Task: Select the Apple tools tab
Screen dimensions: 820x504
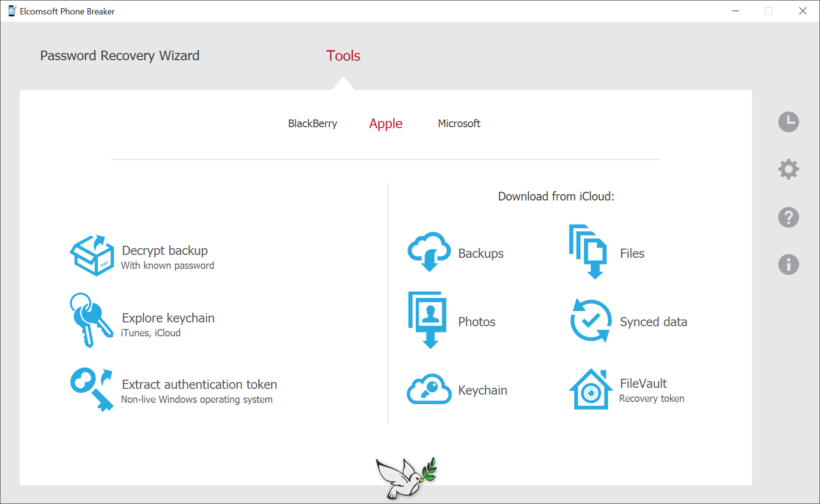Action: 386,124
